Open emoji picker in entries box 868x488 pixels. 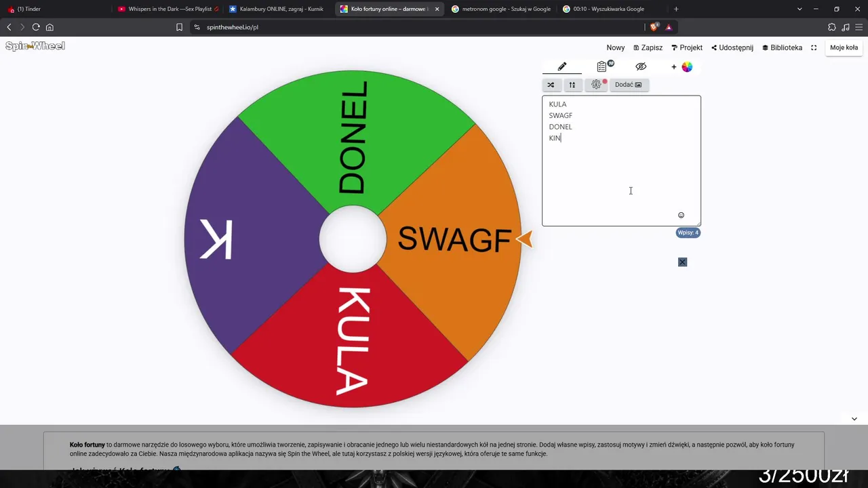pos(681,216)
